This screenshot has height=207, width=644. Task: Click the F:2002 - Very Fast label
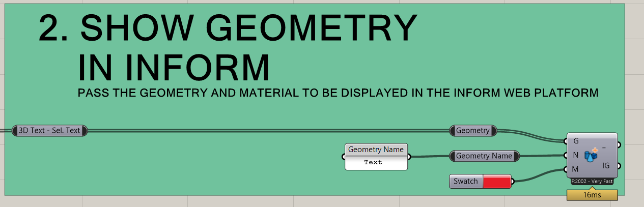(x=592, y=182)
